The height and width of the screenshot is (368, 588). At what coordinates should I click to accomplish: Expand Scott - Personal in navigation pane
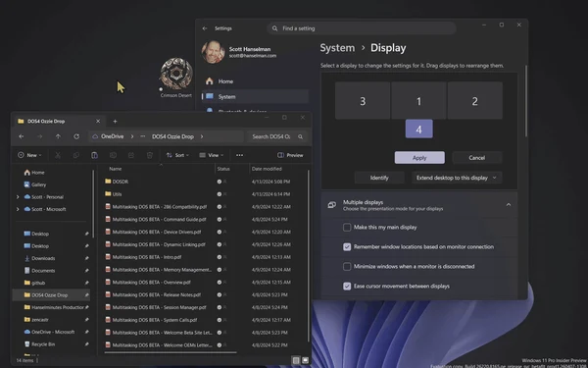pyautogui.click(x=18, y=197)
